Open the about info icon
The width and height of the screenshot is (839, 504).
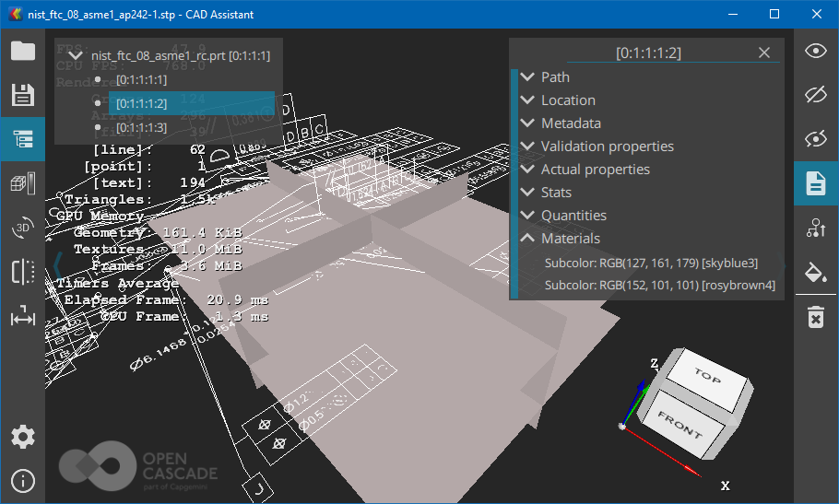pyautogui.click(x=22, y=480)
